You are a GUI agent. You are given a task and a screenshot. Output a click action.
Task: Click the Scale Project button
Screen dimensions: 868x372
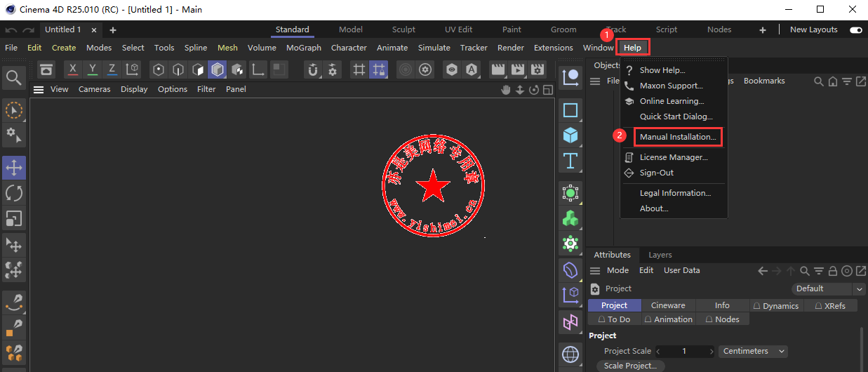tap(630, 366)
